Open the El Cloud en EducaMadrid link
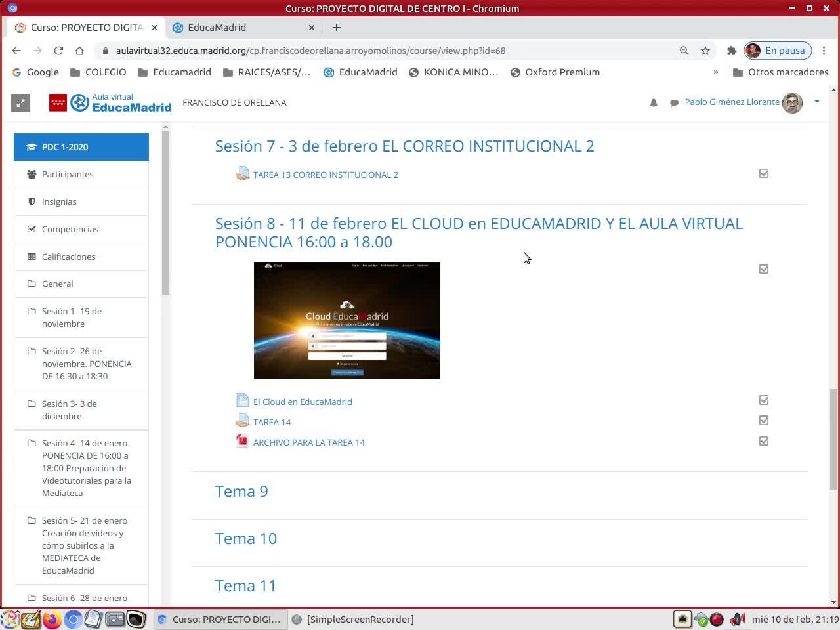This screenshot has width=840, height=630. [303, 402]
